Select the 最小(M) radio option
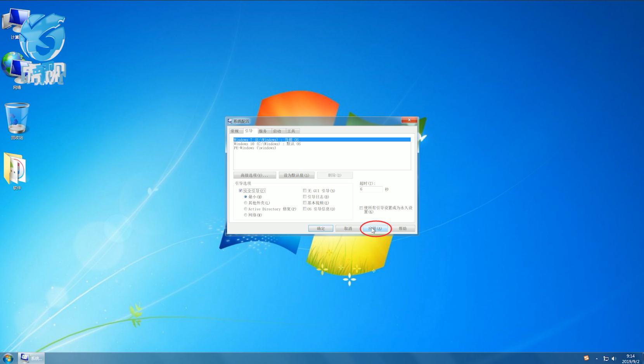Image resolution: width=644 pixels, height=364 pixels. (246, 197)
